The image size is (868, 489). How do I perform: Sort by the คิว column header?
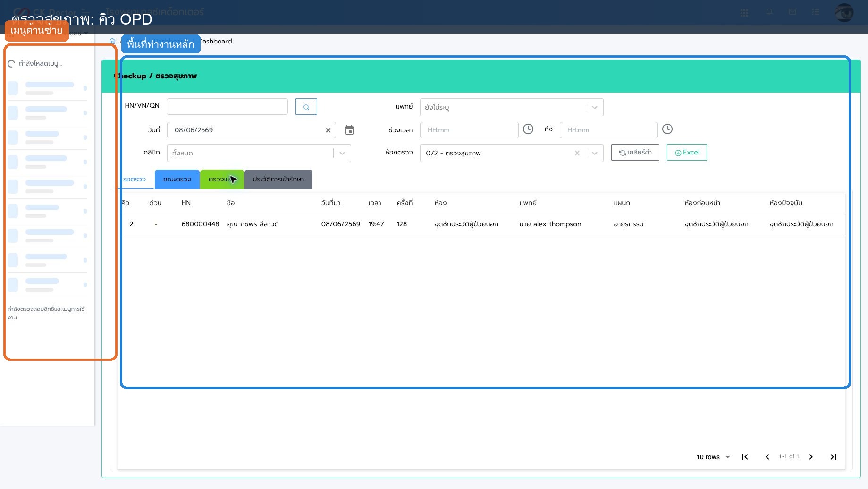(x=125, y=203)
